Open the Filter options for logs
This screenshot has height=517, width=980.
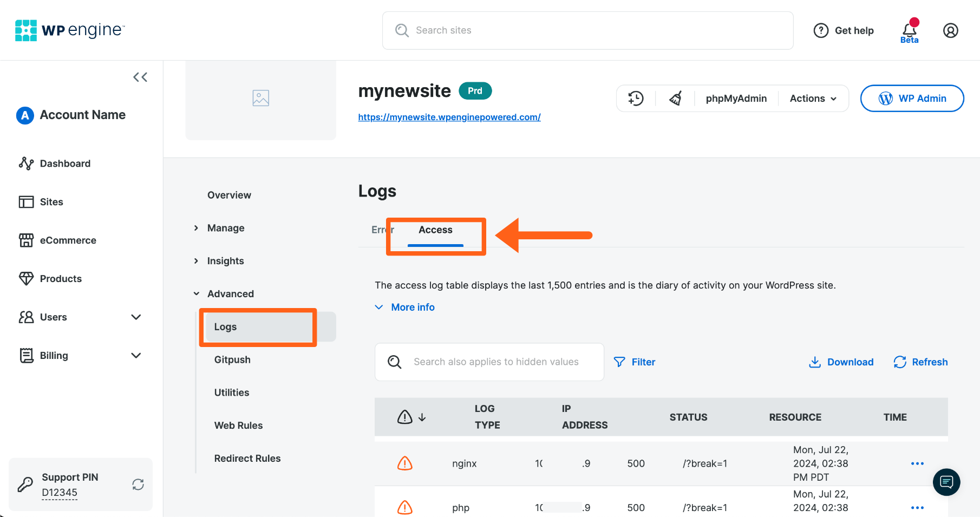pos(635,362)
